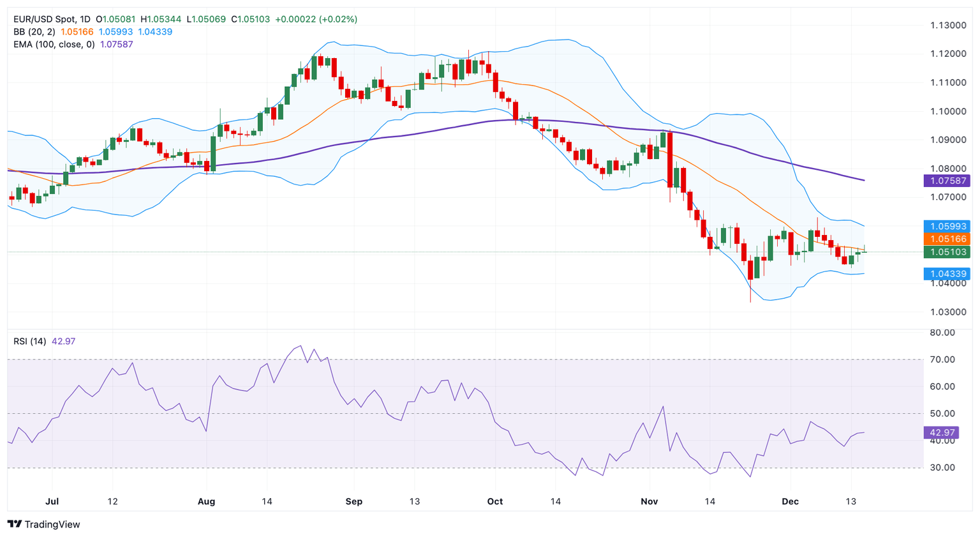Select the purple 42.97 RSI value tag
The width and height of the screenshot is (980, 537).
point(942,432)
